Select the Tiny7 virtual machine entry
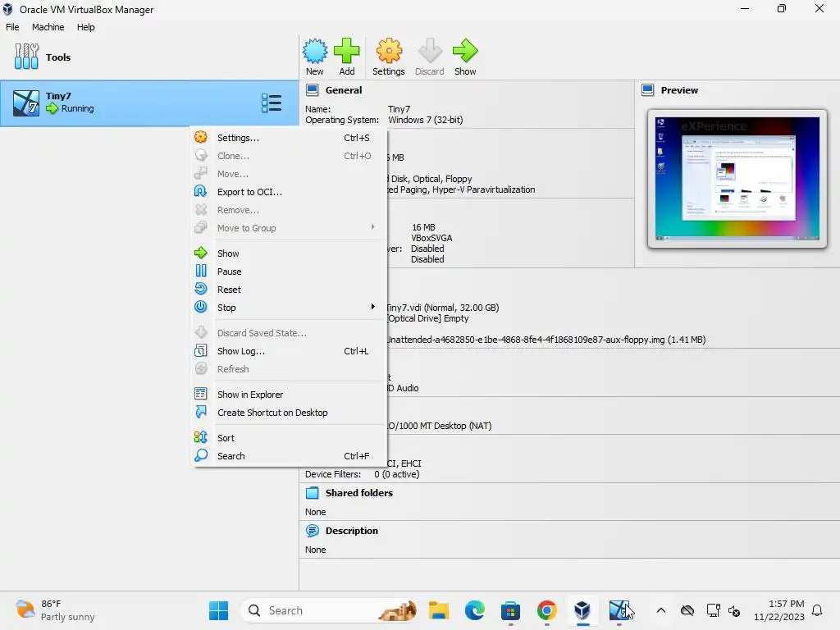This screenshot has width=840, height=630. pos(149,103)
